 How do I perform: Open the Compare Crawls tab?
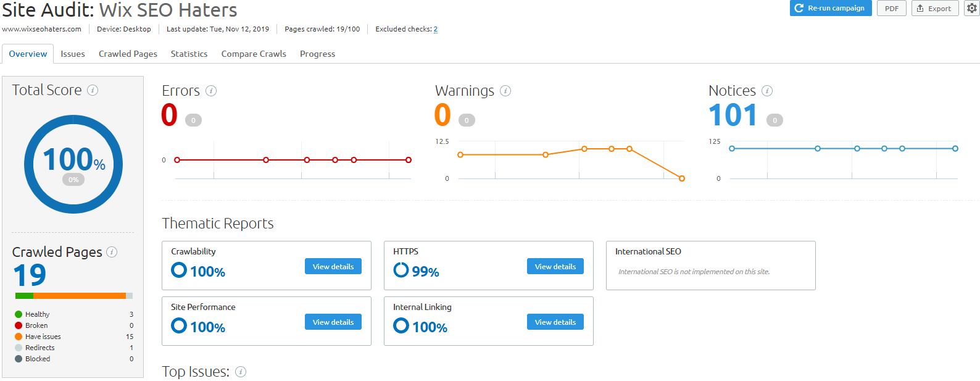tap(254, 54)
